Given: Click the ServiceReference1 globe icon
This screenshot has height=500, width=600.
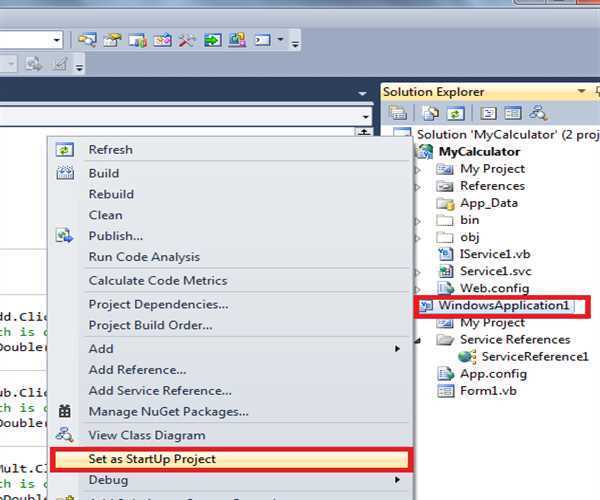Looking at the screenshot, I should click(x=468, y=357).
